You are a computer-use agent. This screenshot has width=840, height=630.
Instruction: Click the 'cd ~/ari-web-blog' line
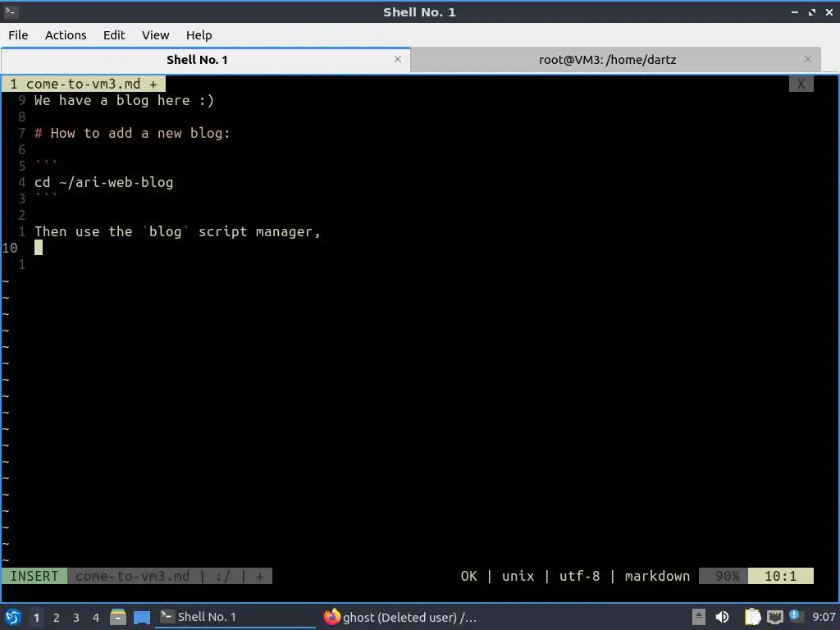104,182
